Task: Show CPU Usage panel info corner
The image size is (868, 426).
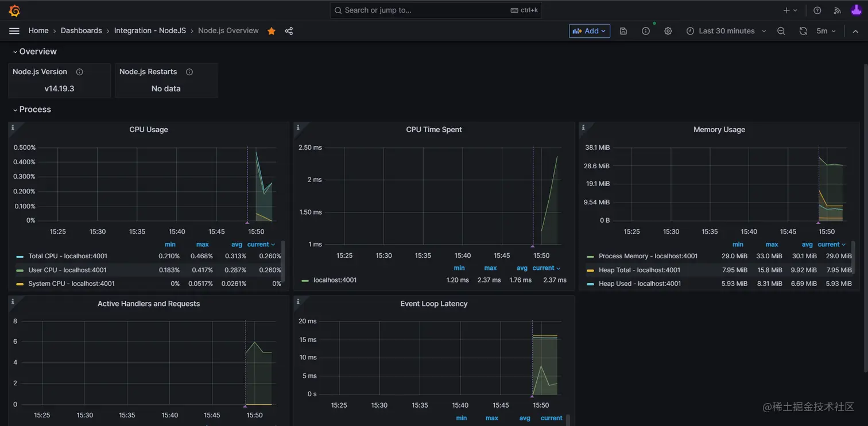Action: 13,127
